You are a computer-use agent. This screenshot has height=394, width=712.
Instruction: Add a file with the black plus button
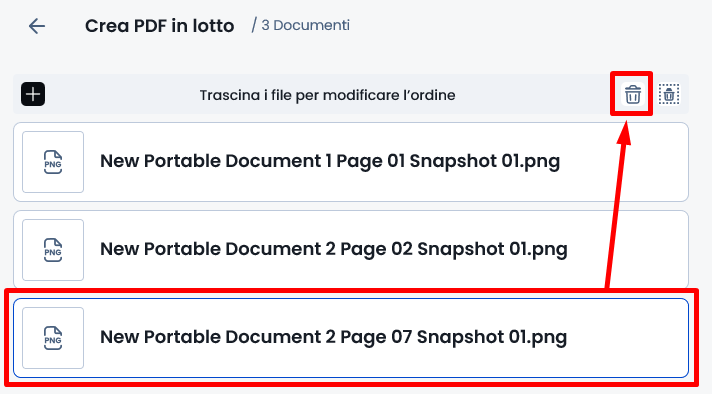[x=33, y=94]
